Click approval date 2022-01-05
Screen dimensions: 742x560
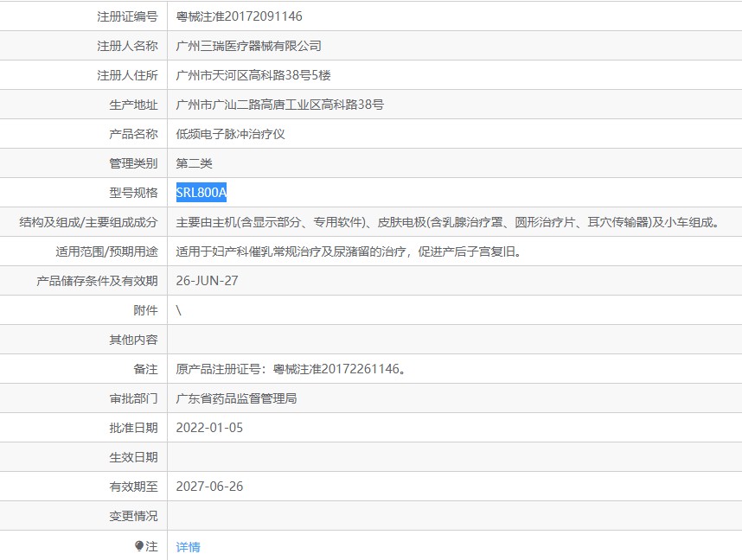pyautogui.click(x=209, y=428)
